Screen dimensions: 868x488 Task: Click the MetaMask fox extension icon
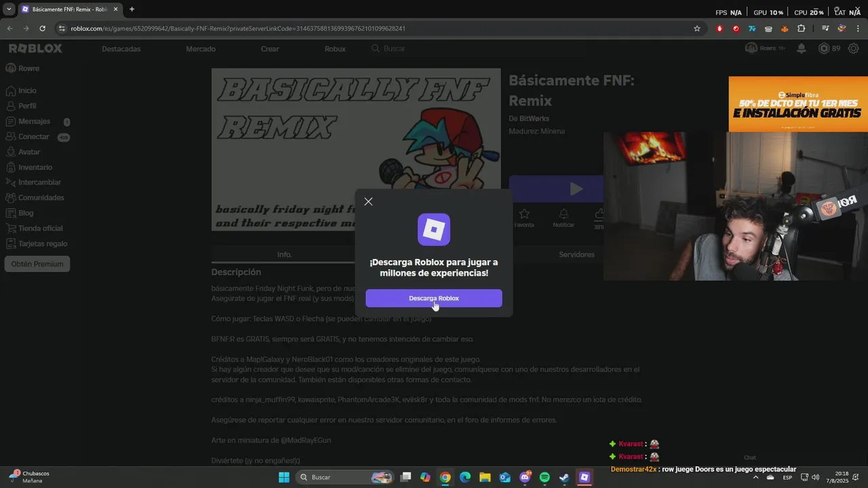(x=785, y=28)
